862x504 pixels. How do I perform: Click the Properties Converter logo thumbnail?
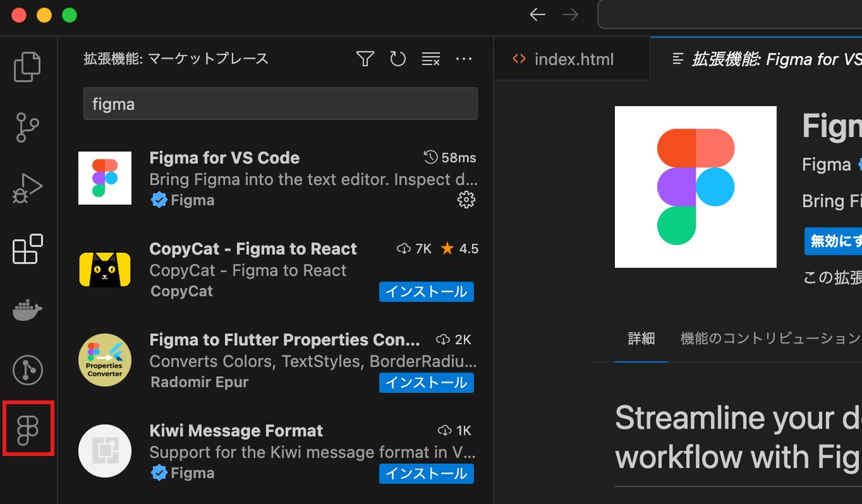pyautogui.click(x=105, y=360)
